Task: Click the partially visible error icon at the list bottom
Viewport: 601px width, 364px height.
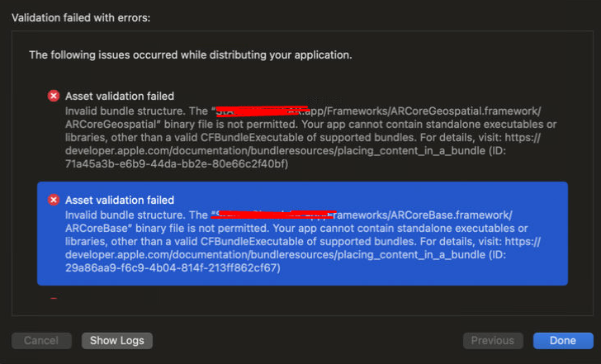Action: pos(54,300)
